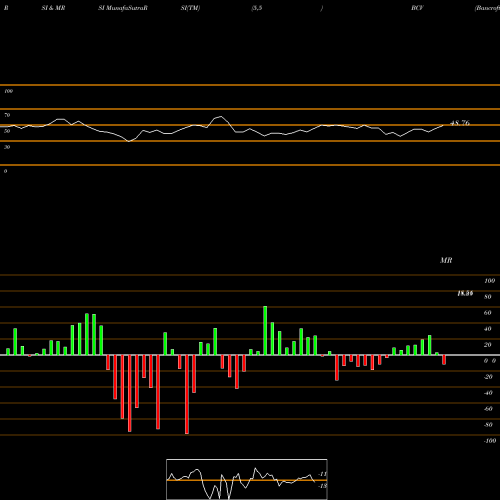Click the RSI value label 48.76

click(x=460, y=123)
